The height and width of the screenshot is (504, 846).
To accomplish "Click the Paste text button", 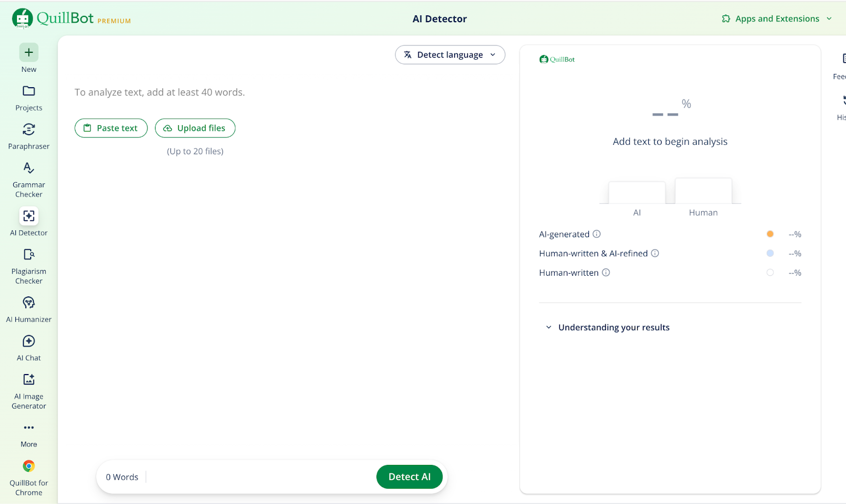I will click(x=111, y=128).
